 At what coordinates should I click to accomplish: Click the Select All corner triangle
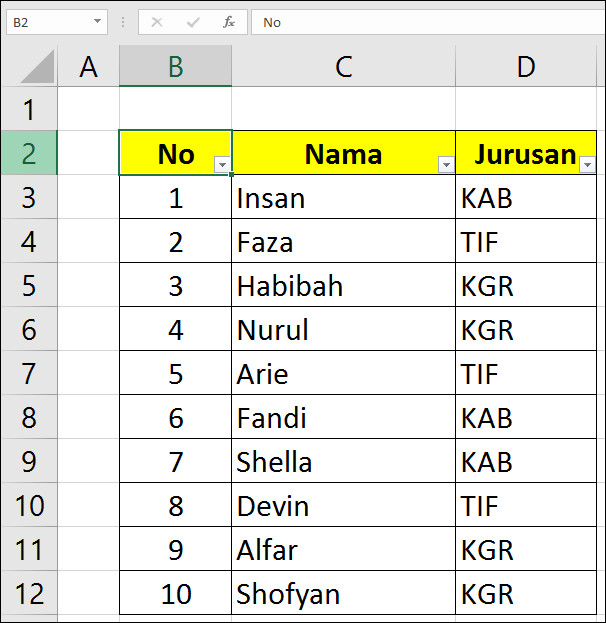coord(37,67)
